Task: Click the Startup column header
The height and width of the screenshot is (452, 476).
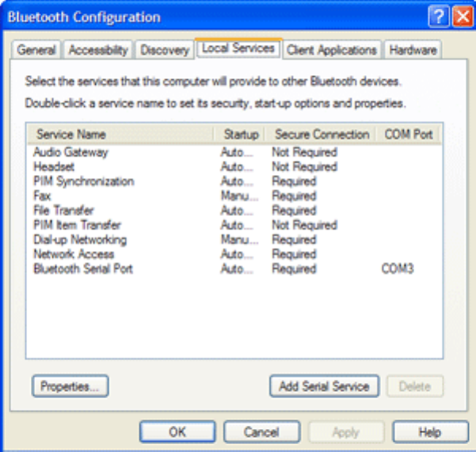Action: pyautogui.click(x=241, y=135)
